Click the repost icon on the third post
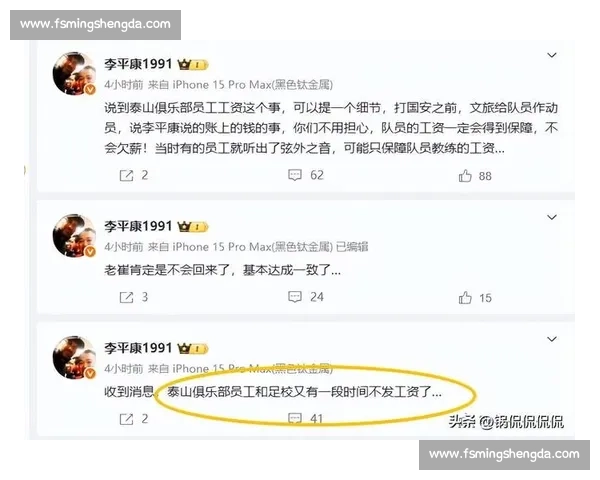The width and height of the screenshot is (600, 480). 126,419
